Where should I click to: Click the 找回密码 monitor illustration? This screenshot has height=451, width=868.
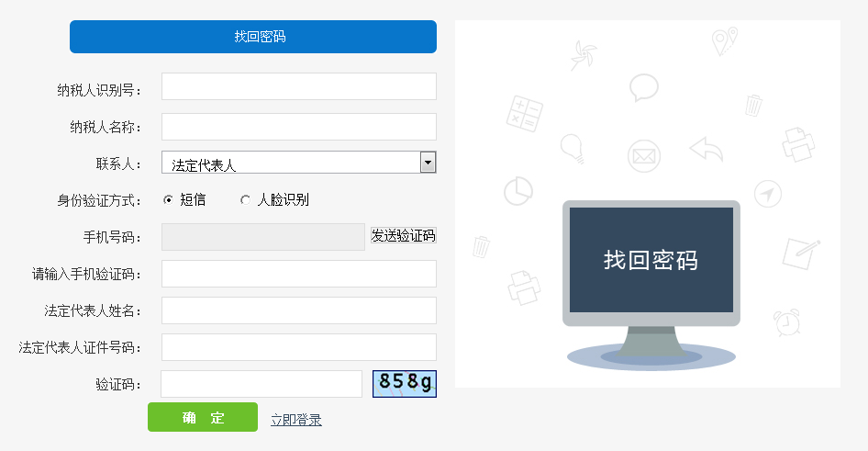[651, 284]
